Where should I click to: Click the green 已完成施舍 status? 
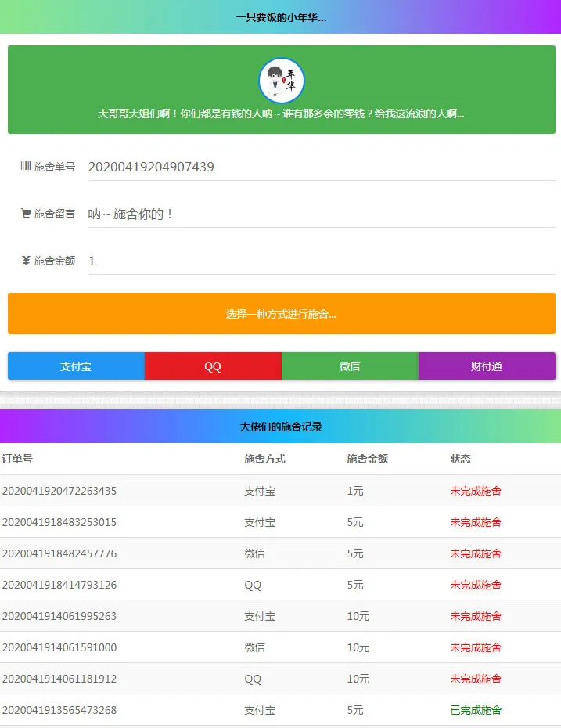476,710
